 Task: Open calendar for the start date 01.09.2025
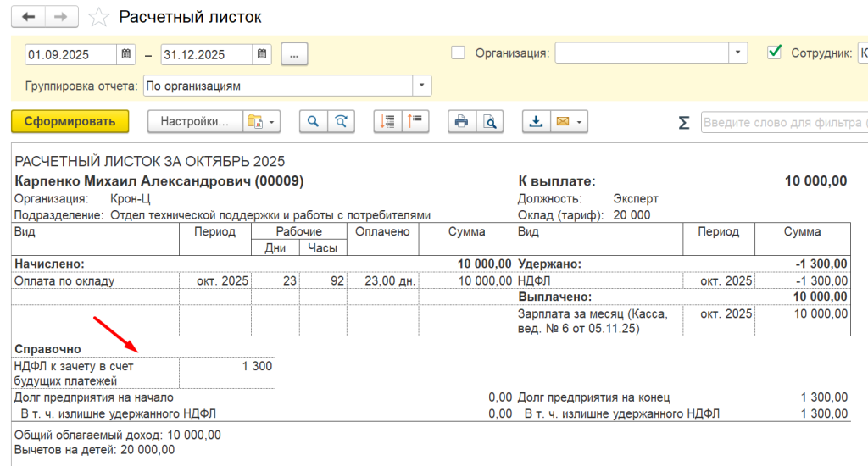[x=126, y=54]
